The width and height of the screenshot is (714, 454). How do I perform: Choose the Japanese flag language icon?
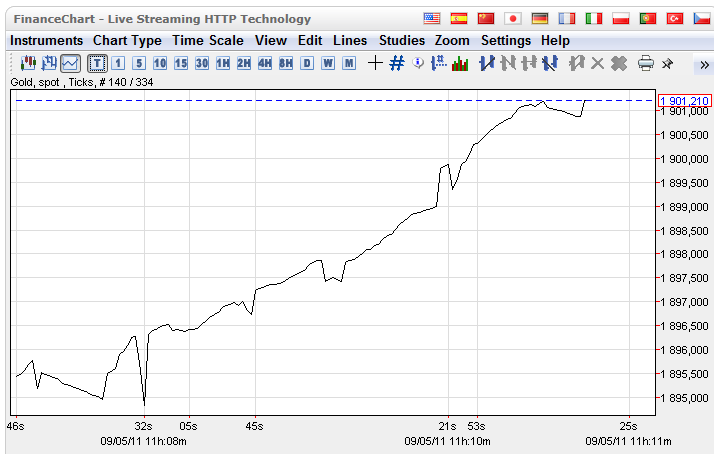click(x=513, y=19)
